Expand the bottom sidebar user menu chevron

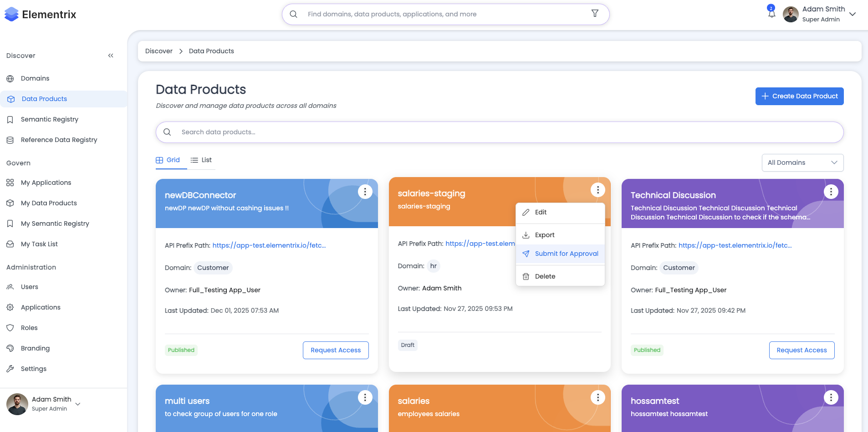pos(78,404)
